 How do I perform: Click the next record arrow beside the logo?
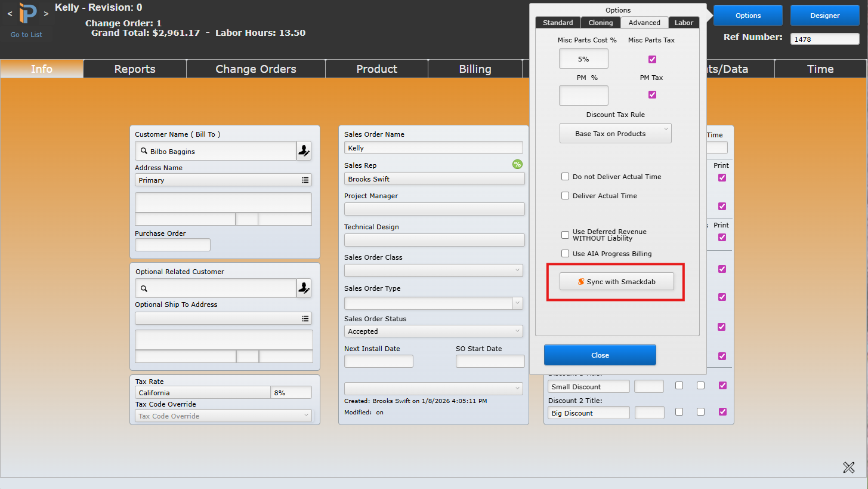click(46, 13)
